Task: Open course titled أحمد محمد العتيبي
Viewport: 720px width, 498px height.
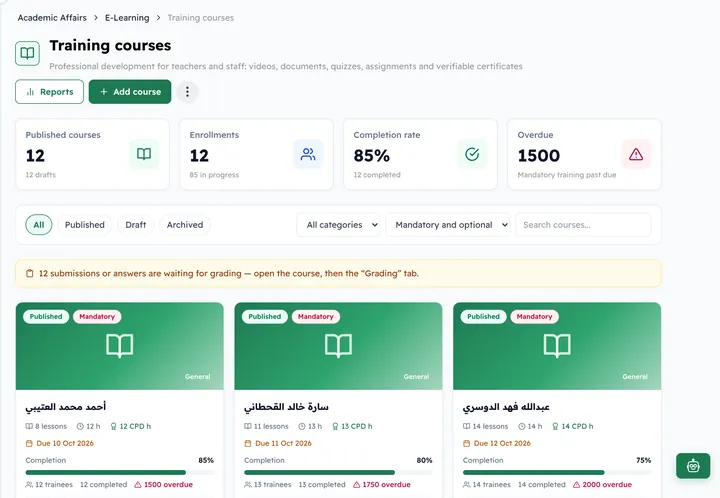Action: click(x=66, y=407)
